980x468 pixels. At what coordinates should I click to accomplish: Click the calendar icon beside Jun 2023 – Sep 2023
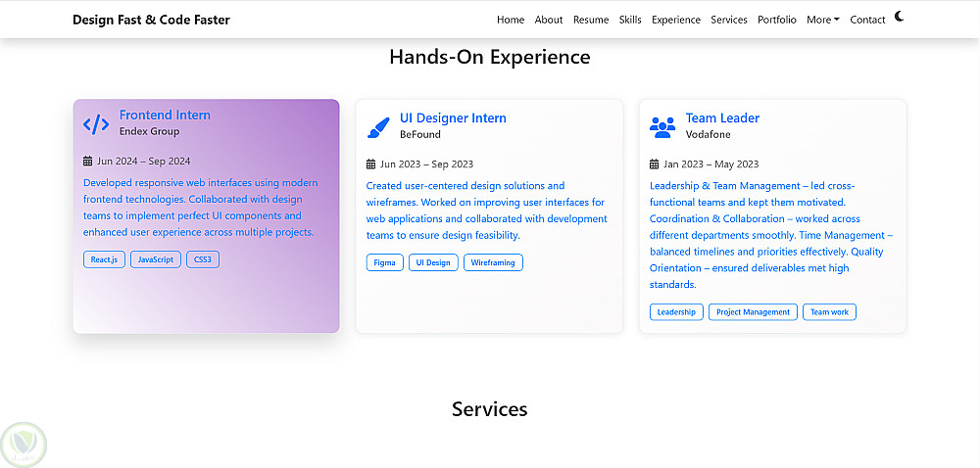[x=370, y=164]
